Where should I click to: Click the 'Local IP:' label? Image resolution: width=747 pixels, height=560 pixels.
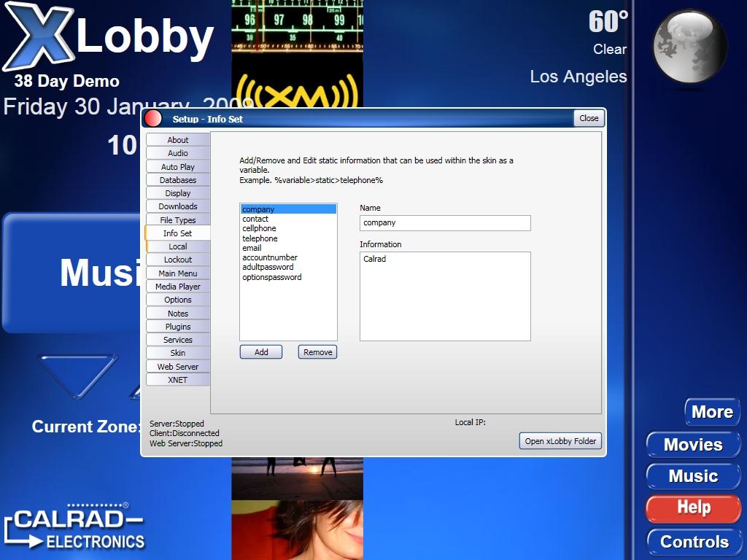(471, 422)
